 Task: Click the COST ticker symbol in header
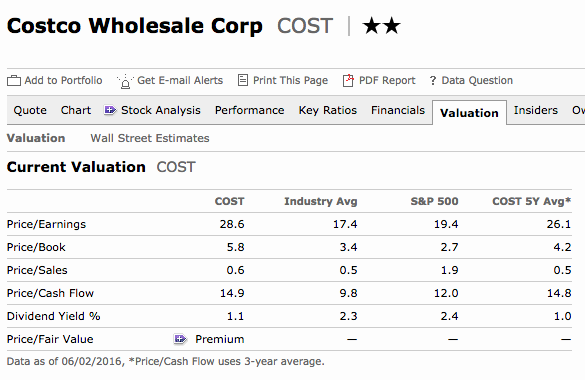(305, 26)
